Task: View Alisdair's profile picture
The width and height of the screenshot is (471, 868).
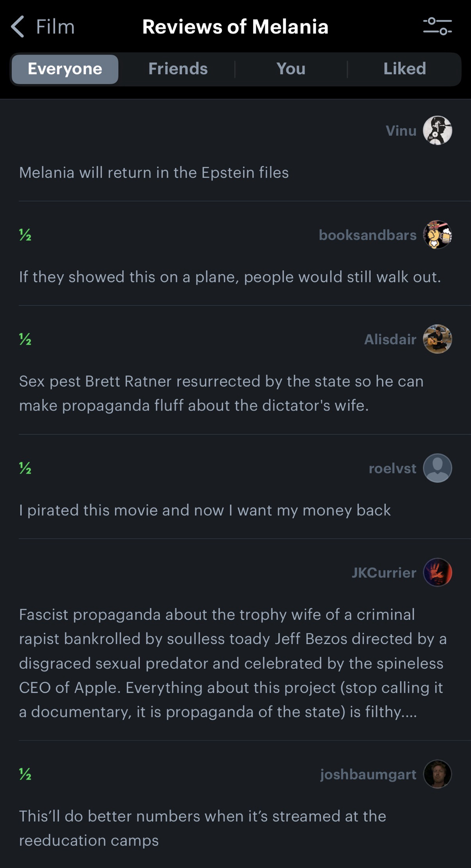Action: pos(437,339)
